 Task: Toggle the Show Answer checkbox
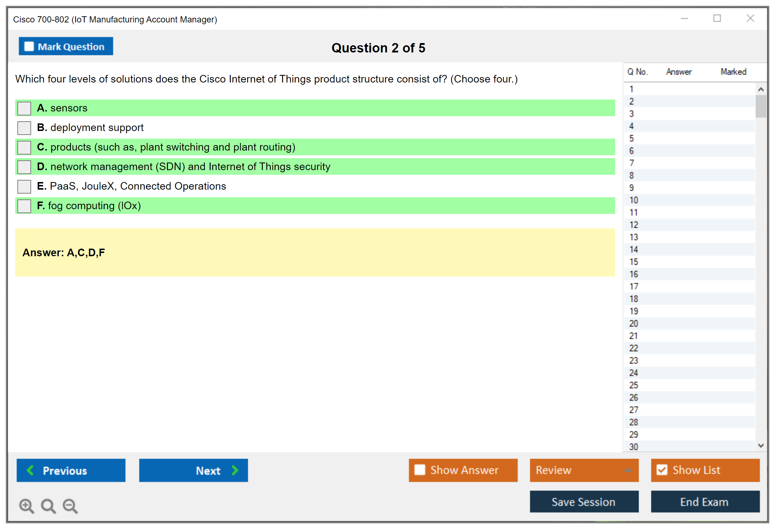click(420, 470)
